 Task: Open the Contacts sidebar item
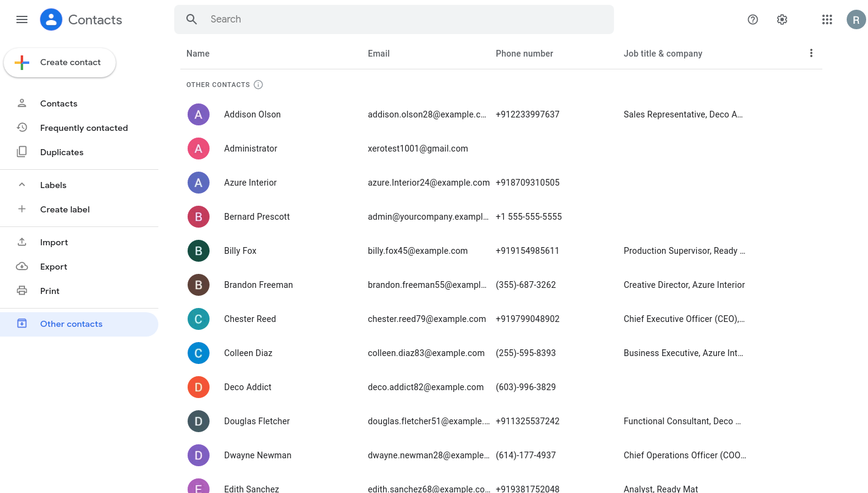58,103
